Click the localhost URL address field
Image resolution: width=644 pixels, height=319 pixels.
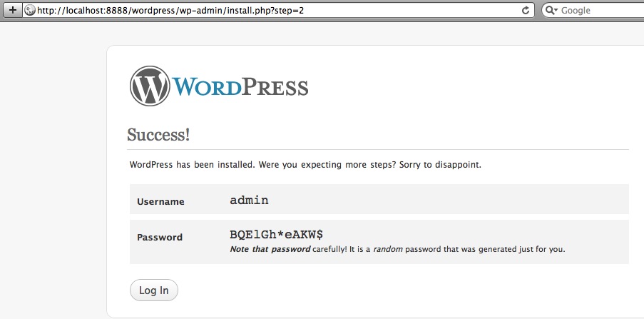click(278, 10)
